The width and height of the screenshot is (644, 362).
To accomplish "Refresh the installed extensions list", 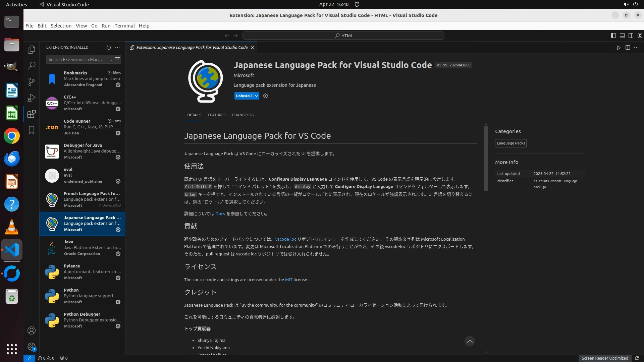I will pyautogui.click(x=108, y=48).
